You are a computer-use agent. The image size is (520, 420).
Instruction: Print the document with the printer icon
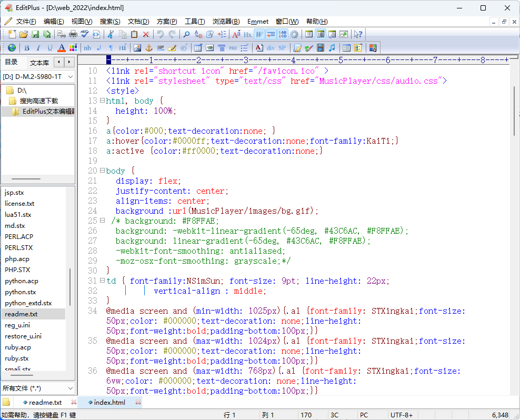coord(73,34)
